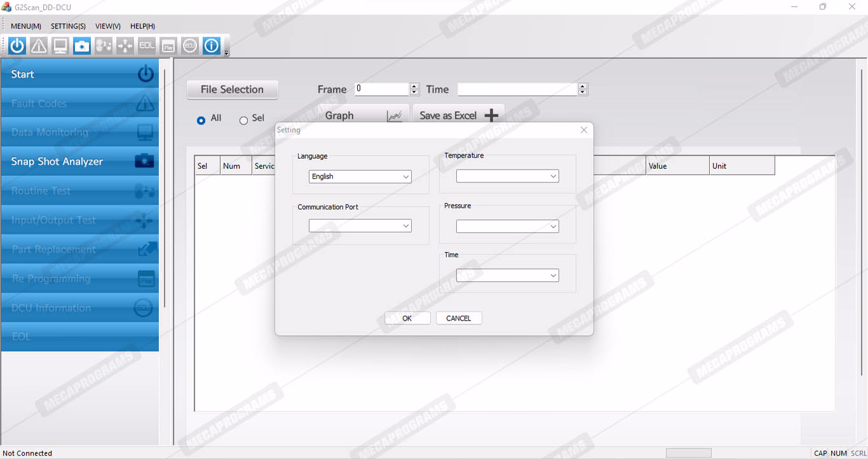Open the Temperature unit dropdown
Screen dimensions: 868x459
(507, 176)
